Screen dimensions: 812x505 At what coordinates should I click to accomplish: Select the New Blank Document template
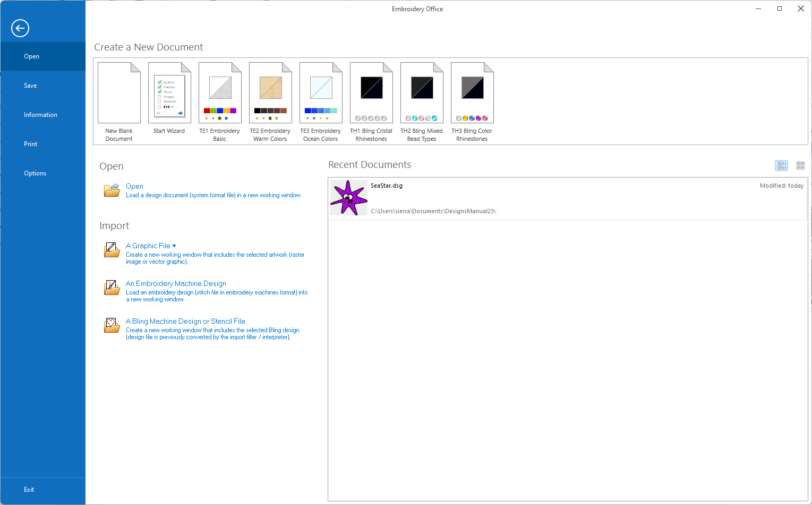119,102
